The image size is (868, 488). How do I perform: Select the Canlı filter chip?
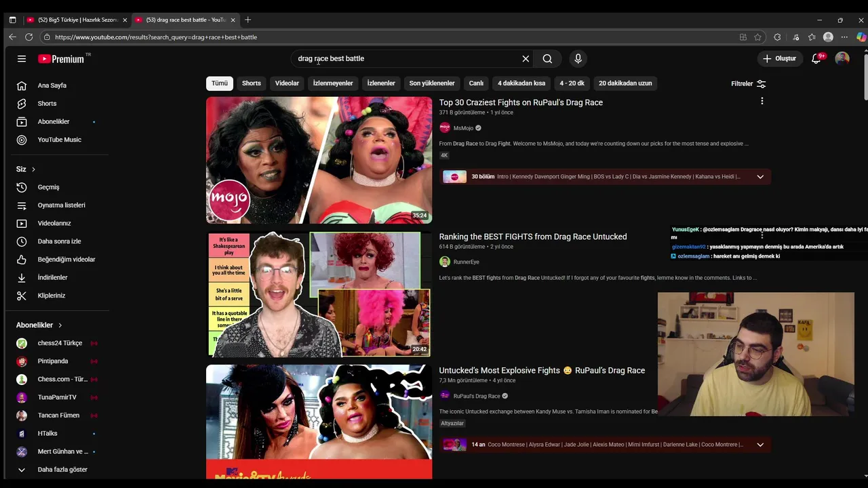pos(476,83)
